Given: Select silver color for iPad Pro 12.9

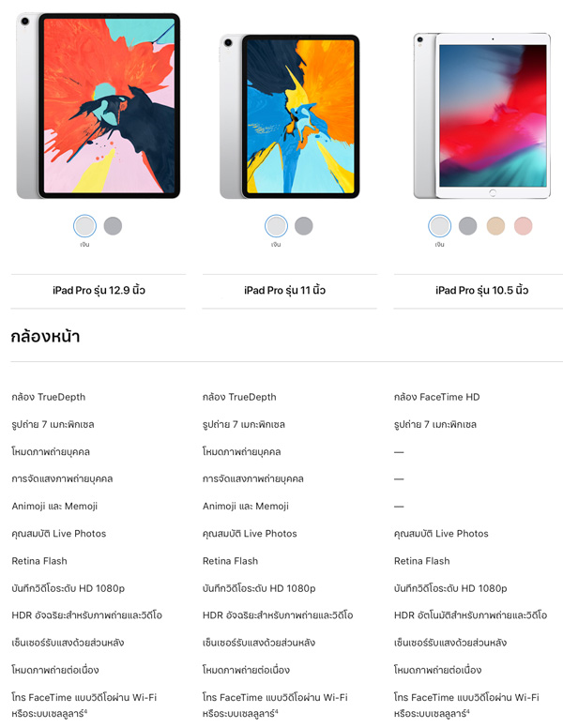Looking at the screenshot, I should (84, 226).
